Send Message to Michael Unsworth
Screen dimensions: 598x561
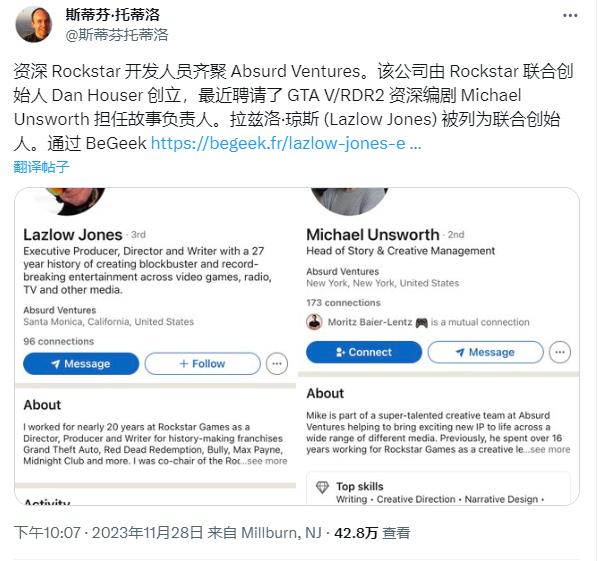[485, 352]
